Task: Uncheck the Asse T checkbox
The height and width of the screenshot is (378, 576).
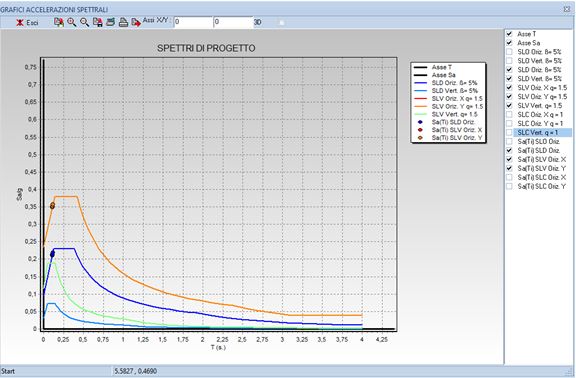Action: pyautogui.click(x=509, y=34)
